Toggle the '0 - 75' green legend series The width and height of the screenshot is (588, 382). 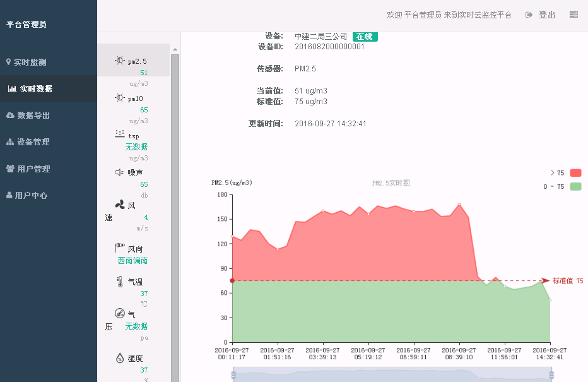click(x=575, y=186)
